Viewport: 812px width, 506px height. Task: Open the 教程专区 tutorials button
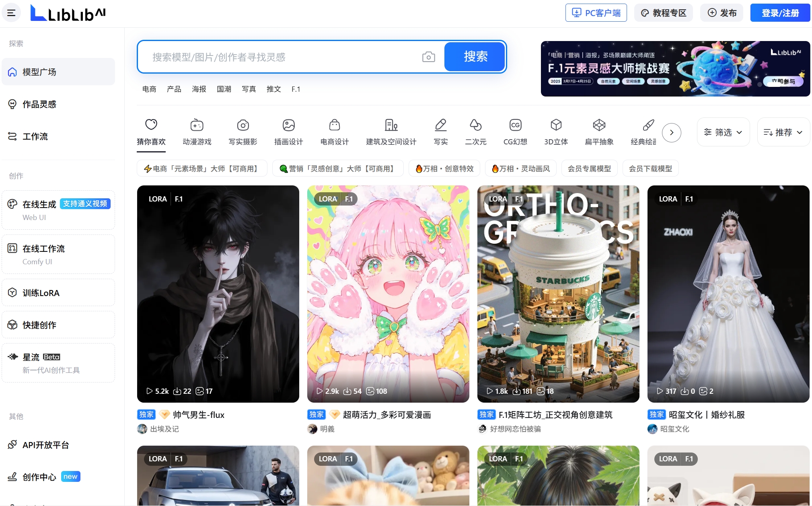coord(664,13)
